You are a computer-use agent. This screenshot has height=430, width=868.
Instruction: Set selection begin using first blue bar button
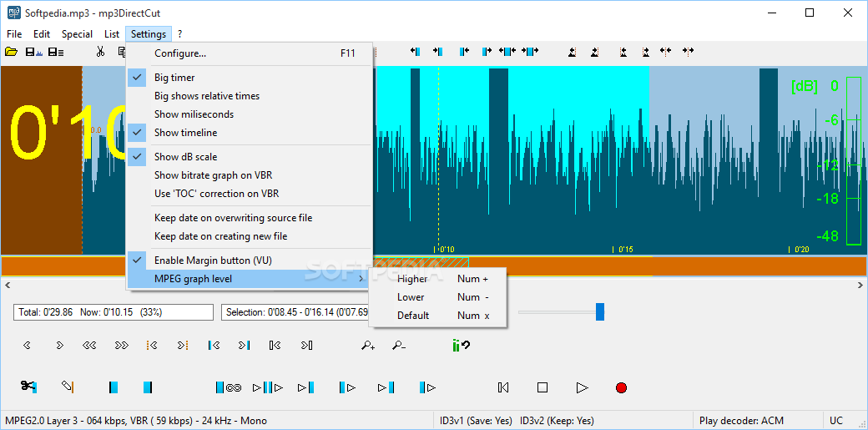[114, 387]
